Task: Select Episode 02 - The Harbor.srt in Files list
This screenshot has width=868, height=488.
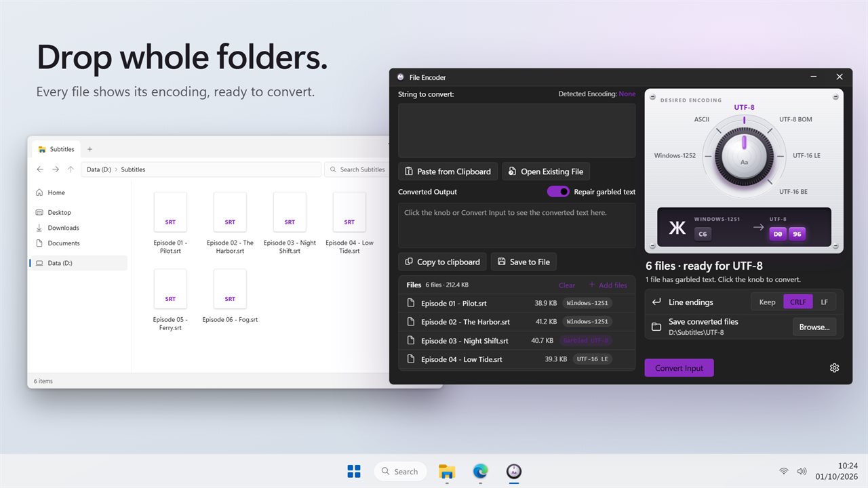Action: pyautogui.click(x=517, y=322)
